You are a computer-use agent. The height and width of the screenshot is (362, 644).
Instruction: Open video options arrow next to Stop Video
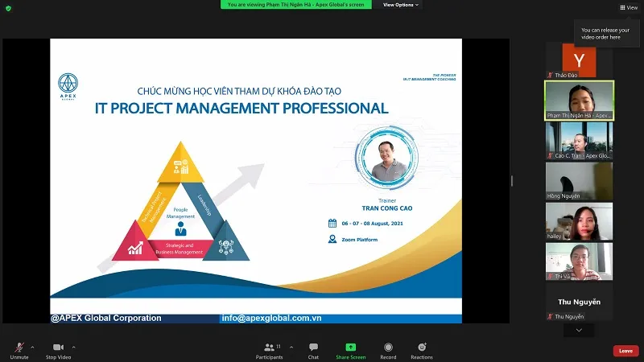(73, 348)
